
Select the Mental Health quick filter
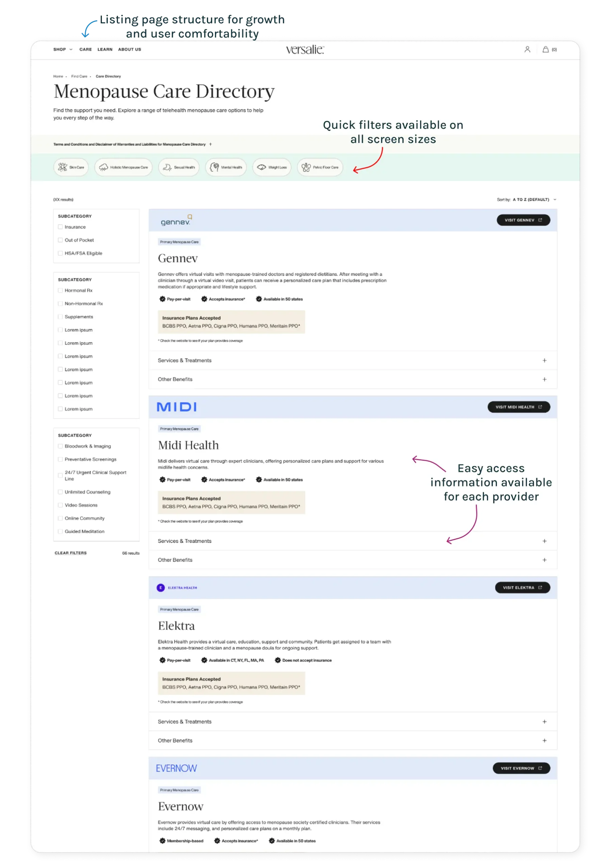pos(226,167)
